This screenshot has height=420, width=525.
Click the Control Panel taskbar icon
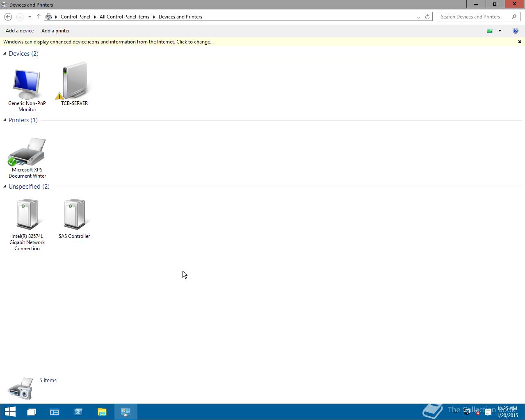tap(126, 412)
